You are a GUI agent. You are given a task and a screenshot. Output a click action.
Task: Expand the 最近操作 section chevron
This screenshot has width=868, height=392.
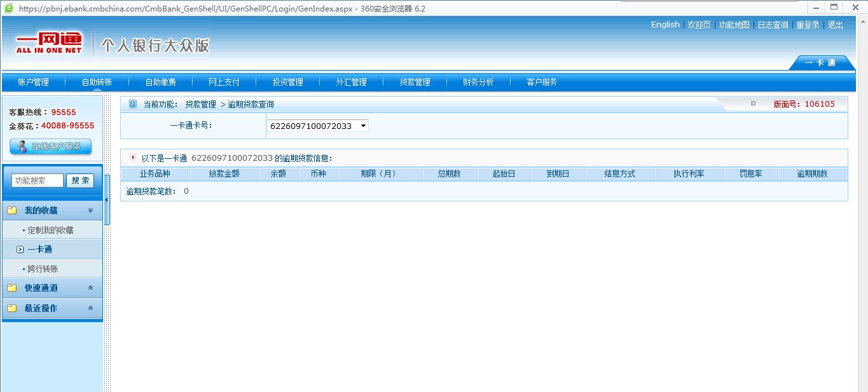90,308
